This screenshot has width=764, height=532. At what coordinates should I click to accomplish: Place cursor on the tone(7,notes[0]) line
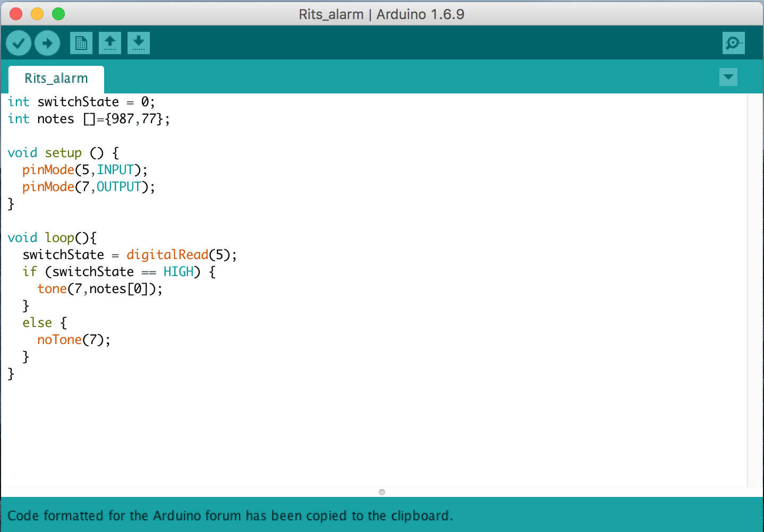pyautogui.click(x=99, y=289)
